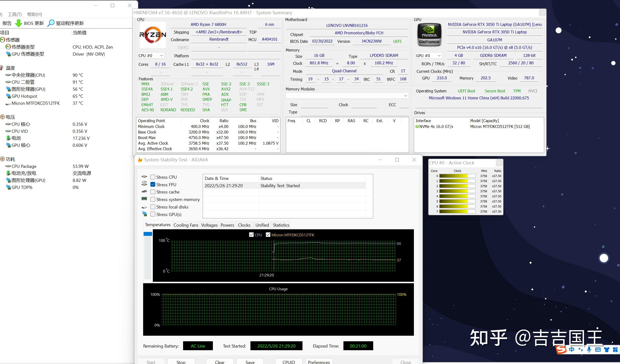Click the NVIDIA GeForce logo
620x364 pixels.
(429, 35)
